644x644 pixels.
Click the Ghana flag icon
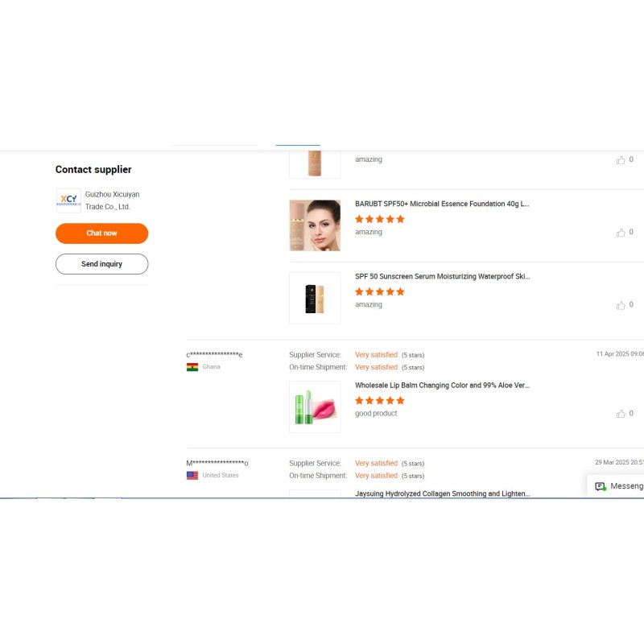tap(192, 367)
